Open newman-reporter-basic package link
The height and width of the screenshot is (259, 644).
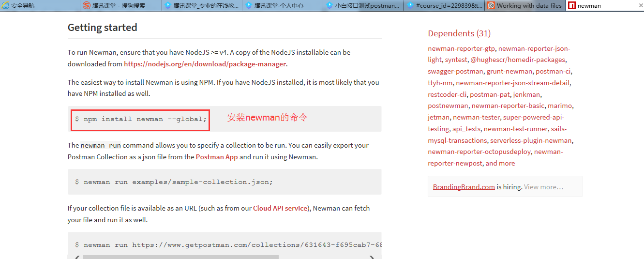[508, 106]
